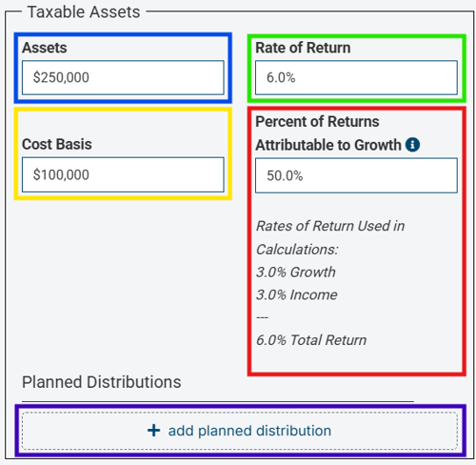
Task: Select the Planned Distributions heading
Action: (102, 382)
